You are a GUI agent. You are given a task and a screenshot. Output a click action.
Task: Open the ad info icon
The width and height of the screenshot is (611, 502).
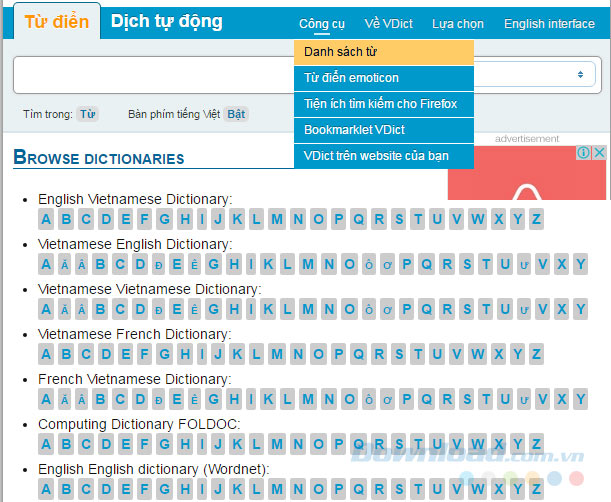583,152
